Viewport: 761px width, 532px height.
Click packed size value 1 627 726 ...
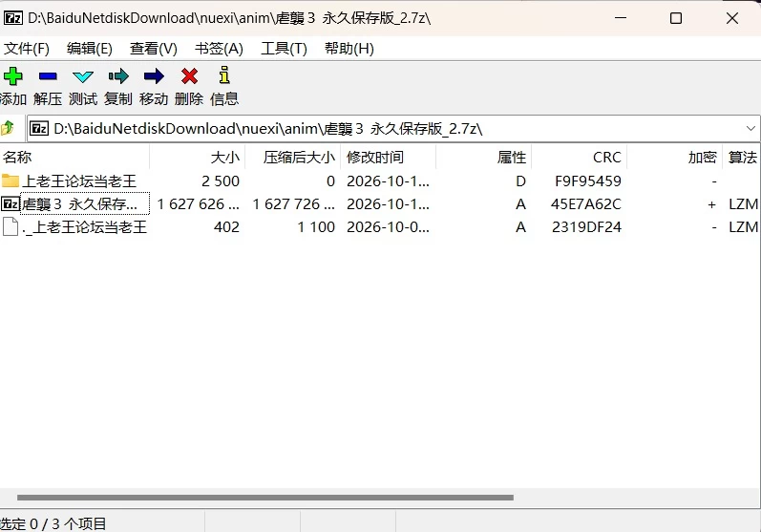pos(294,203)
